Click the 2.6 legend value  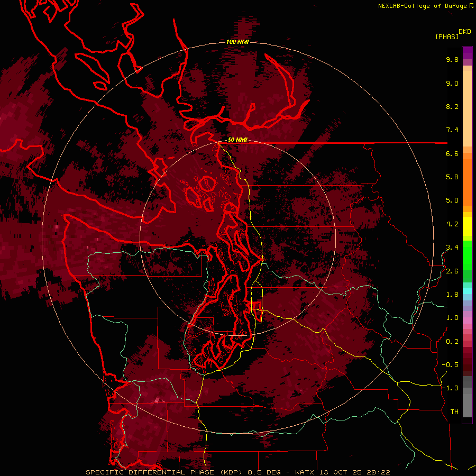[452, 271]
